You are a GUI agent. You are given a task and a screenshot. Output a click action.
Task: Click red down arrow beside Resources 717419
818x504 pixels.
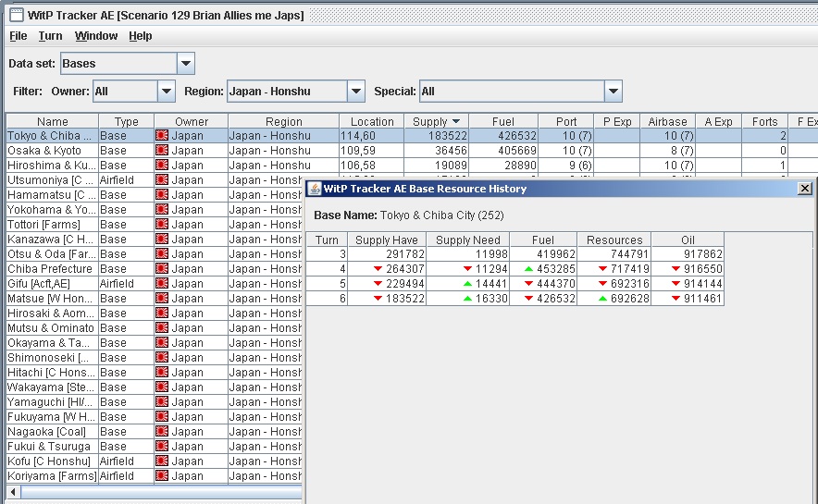tap(602, 269)
